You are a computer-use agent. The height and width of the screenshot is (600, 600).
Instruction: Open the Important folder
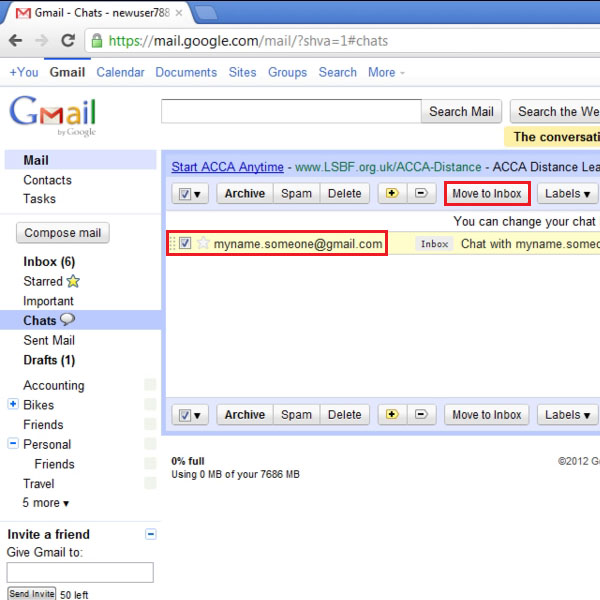[x=48, y=301]
